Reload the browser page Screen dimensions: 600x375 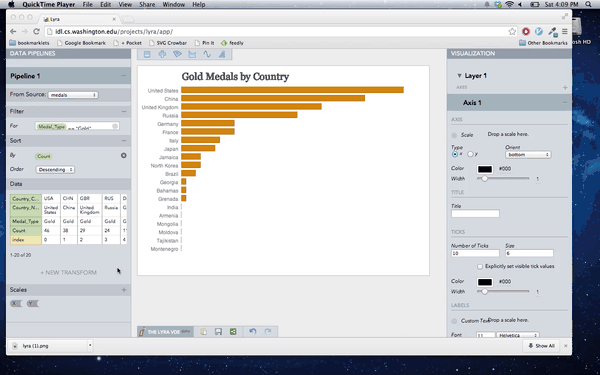pos(36,31)
